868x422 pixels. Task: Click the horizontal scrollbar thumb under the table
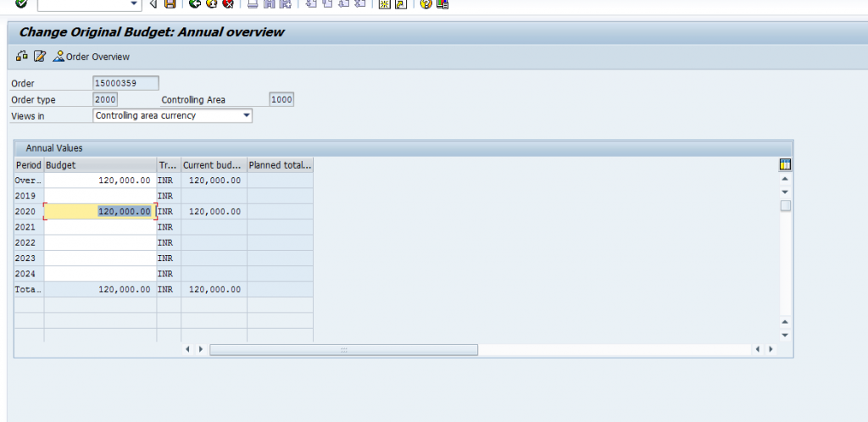(344, 349)
